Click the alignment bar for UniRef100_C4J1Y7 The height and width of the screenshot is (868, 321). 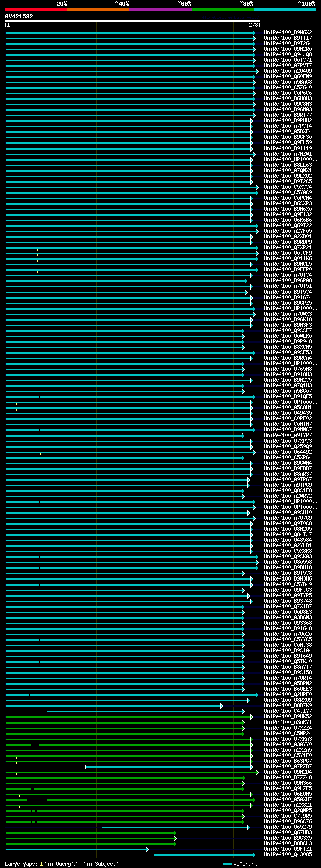145,711
